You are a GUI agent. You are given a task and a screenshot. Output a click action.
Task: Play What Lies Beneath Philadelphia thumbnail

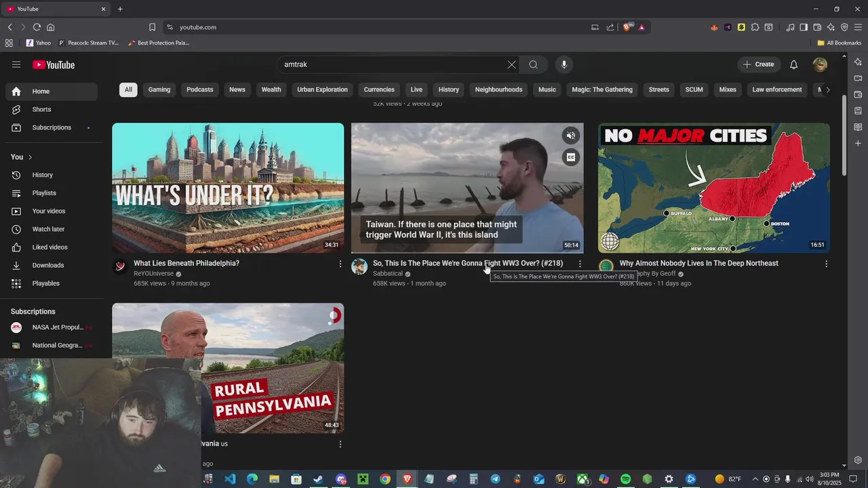[x=228, y=188]
